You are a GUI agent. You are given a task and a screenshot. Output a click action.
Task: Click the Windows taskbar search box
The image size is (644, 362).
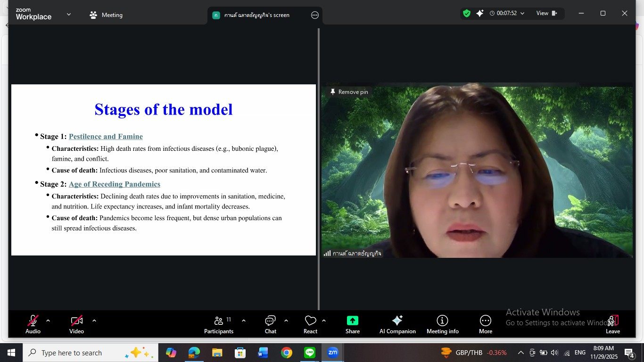[x=80, y=353]
